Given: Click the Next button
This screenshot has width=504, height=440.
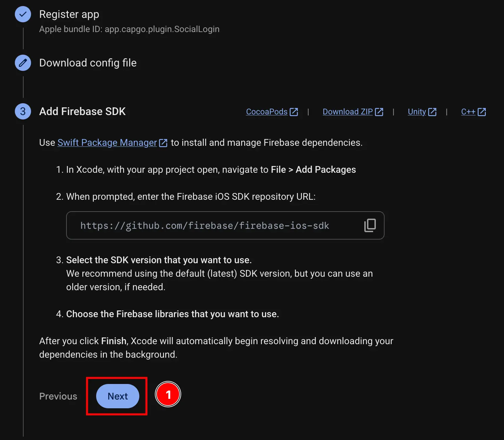Looking at the screenshot, I should tap(117, 396).
